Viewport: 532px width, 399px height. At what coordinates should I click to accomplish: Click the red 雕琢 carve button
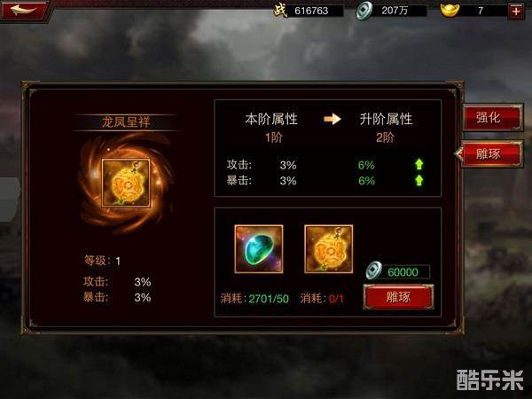[x=398, y=297]
